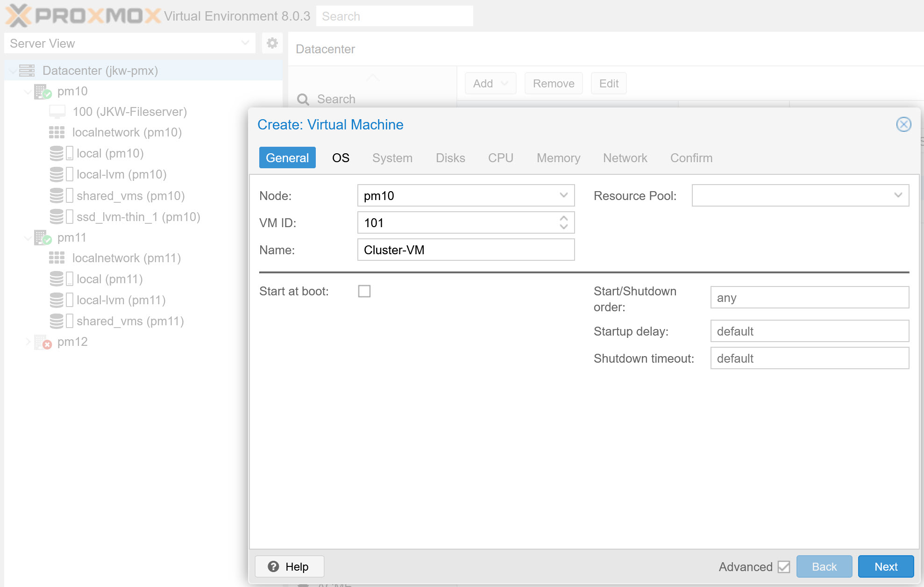This screenshot has height=587, width=924.
Task: Select the General tab
Action: [287, 158]
